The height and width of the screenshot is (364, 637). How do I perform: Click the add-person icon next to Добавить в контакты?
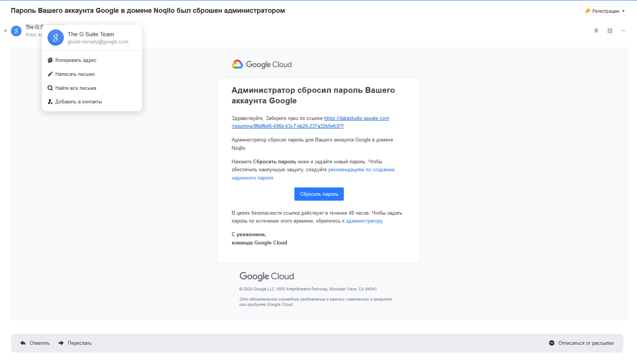(x=50, y=102)
